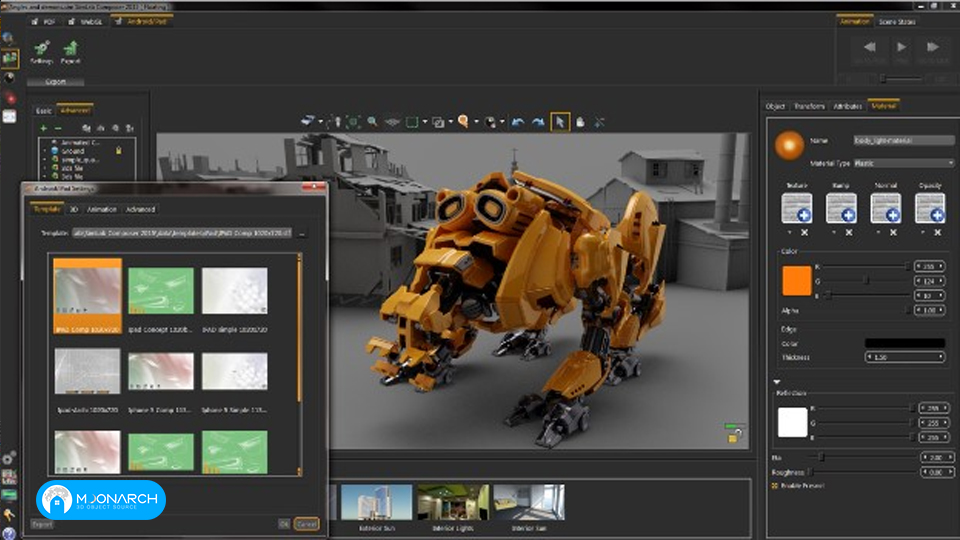Click the animation play button
The width and height of the screenshot is (960, 540).
click(x=901, y=48)
